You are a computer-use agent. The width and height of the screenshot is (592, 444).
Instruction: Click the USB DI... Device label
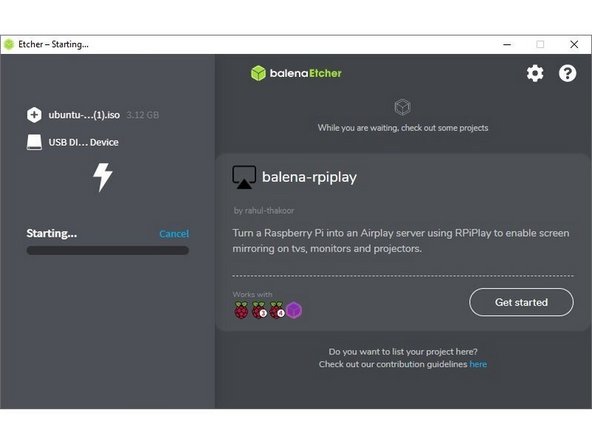[83, 142]
